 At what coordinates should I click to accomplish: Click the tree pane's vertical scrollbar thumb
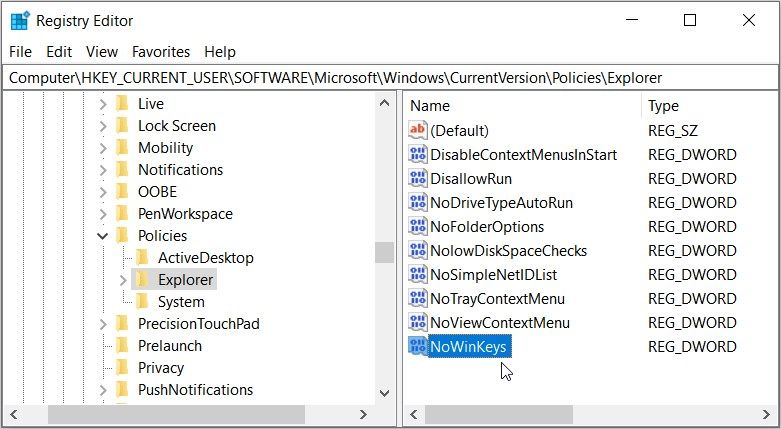[x=384, y=252]
